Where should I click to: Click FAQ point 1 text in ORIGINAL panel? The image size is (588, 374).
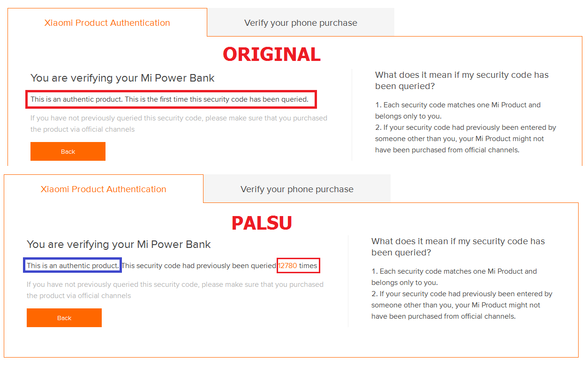[x=457, y=110]
